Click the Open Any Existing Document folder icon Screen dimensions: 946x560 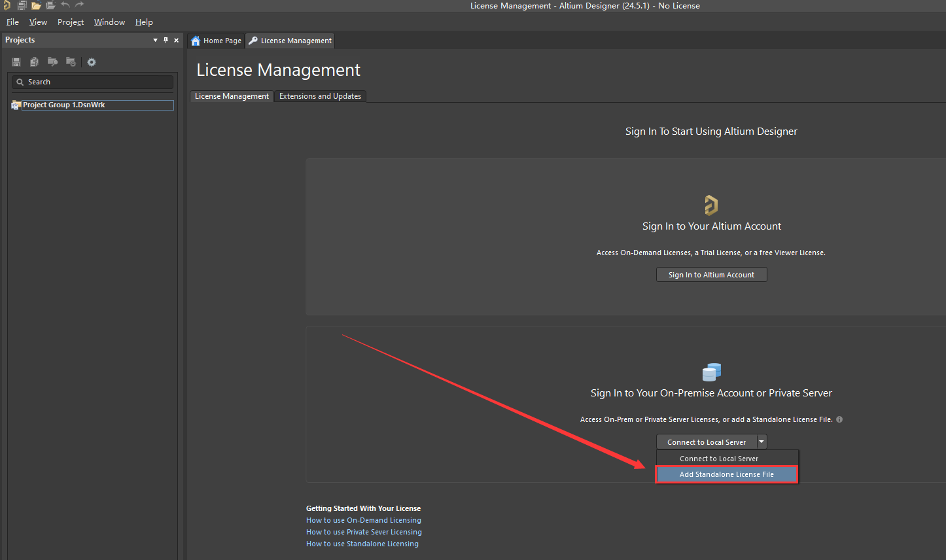pos(36,5)
